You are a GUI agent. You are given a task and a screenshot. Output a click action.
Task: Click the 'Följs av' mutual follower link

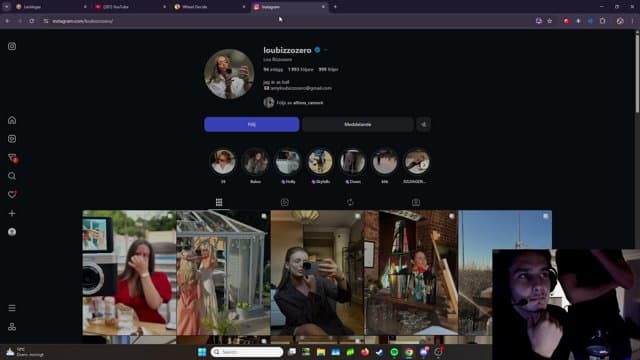tap(300, 103)
